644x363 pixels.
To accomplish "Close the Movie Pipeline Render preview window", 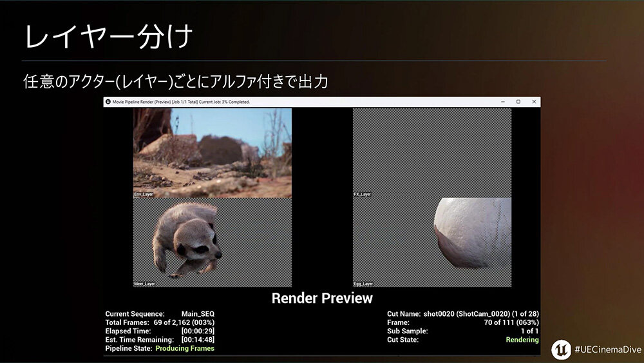I will pyautogui.click(x=534, y=102).
